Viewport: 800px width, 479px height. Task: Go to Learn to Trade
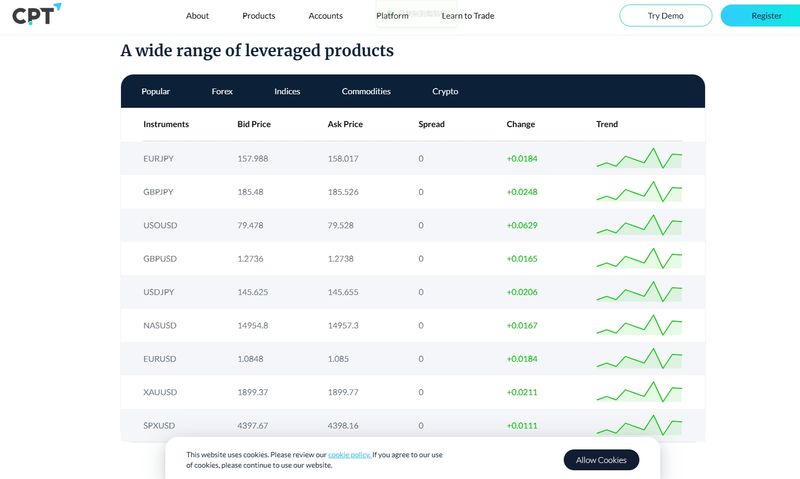(468, 16)
